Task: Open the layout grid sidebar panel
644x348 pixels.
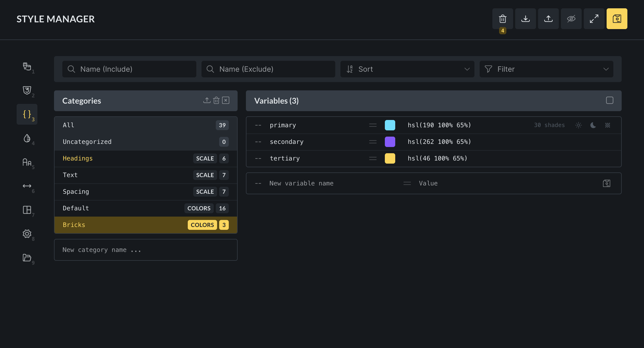Action: tap(27, 210)
